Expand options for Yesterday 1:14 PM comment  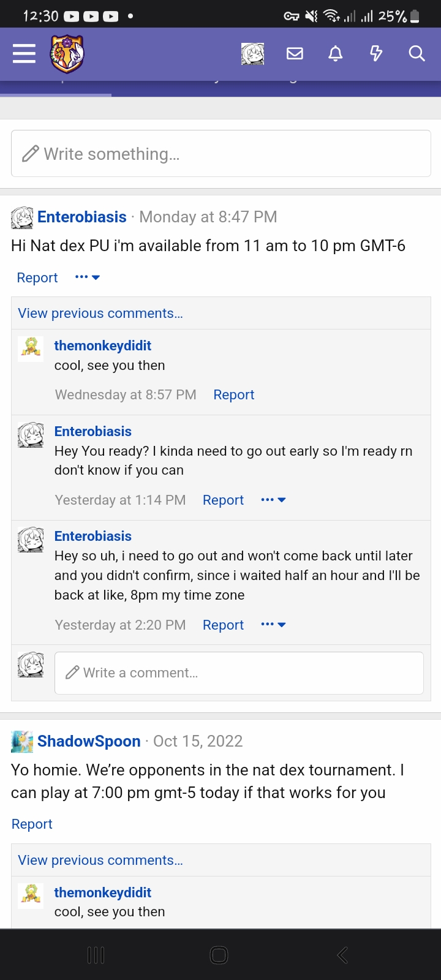pos(273,500)
